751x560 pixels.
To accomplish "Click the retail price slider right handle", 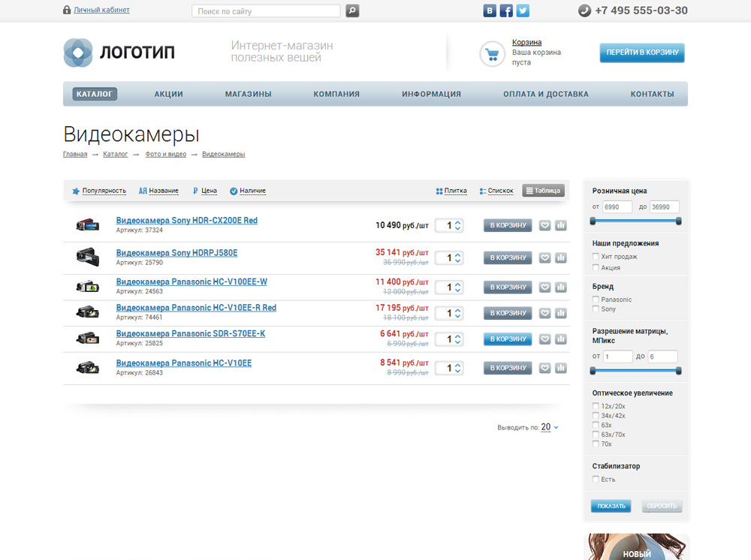I will click(679, 221).
